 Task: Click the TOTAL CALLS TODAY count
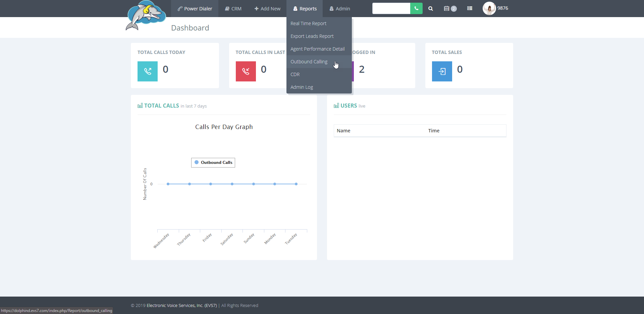pyautogui.click(x=165, y=69)
